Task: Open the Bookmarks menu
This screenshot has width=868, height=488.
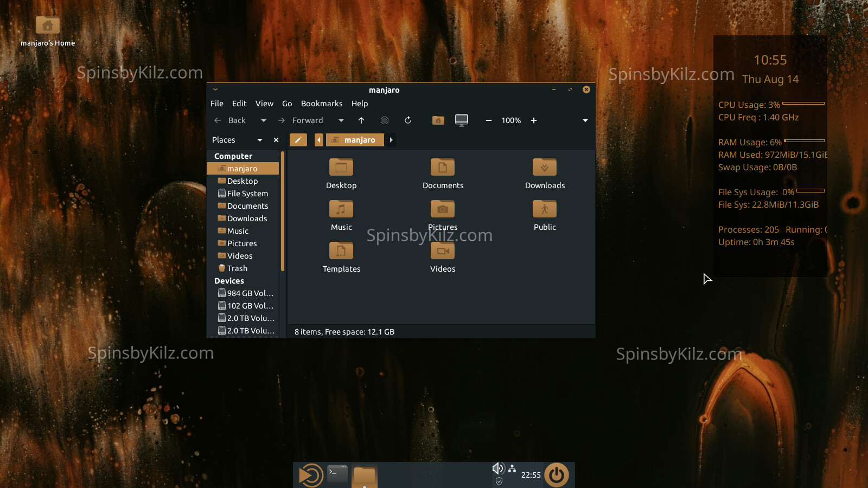Action: click(322, 104)
